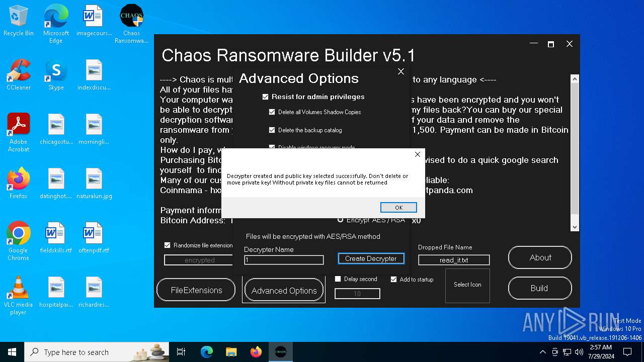Viewport: 644px width, 362px height.
Task: Close the decrypter created message box
Action: click(x=417, y=154)
